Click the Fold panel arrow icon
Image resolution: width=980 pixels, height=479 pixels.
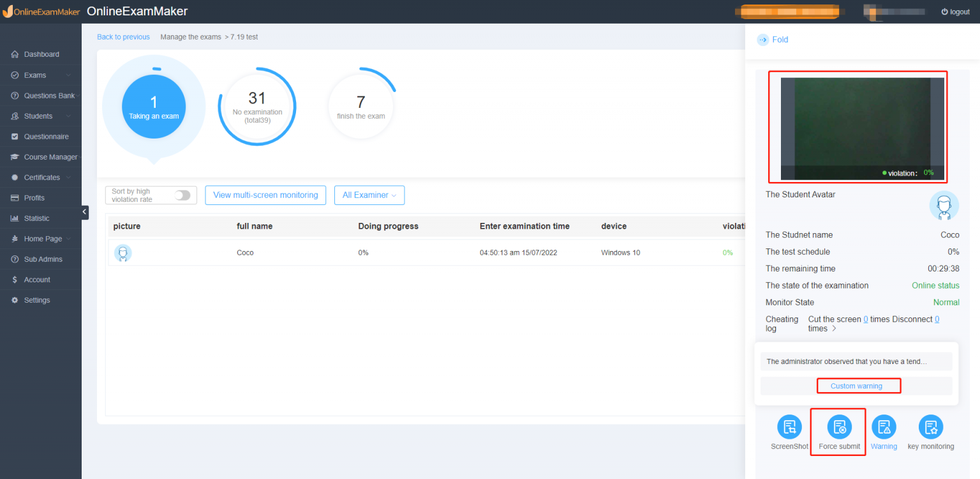tap(763, 40)
